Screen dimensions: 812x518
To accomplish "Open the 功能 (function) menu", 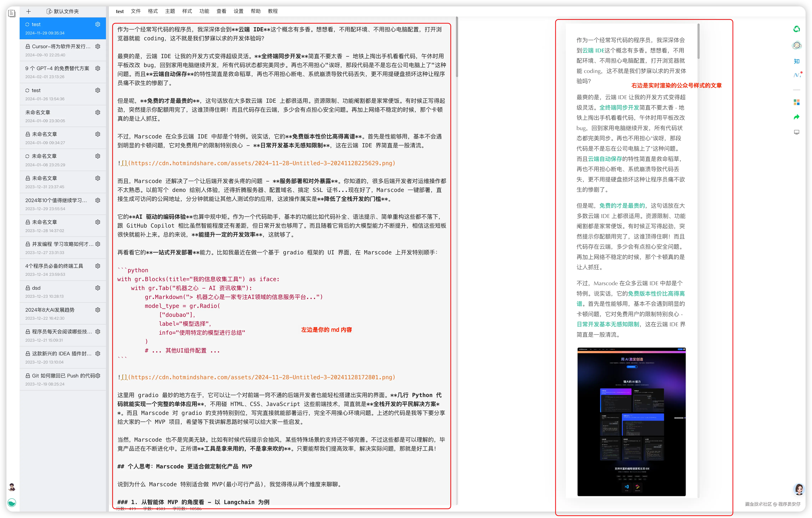I will pyautogui.click(x=204, y=11).
